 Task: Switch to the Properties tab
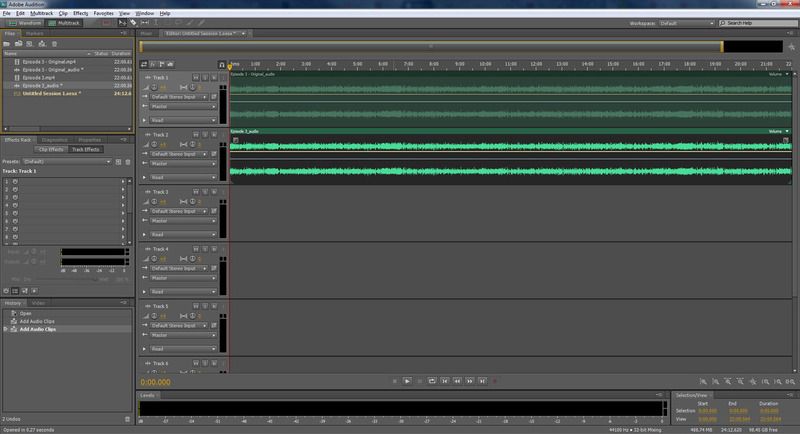point(90,140)
